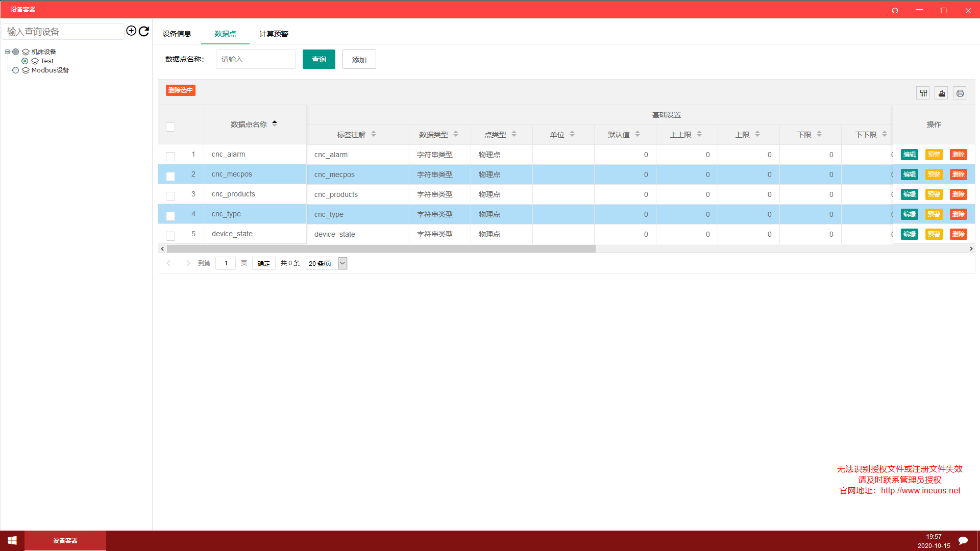Select the Modbus设备 radio button
This screenshot has width=980, height=551.
tap(16, 70)
